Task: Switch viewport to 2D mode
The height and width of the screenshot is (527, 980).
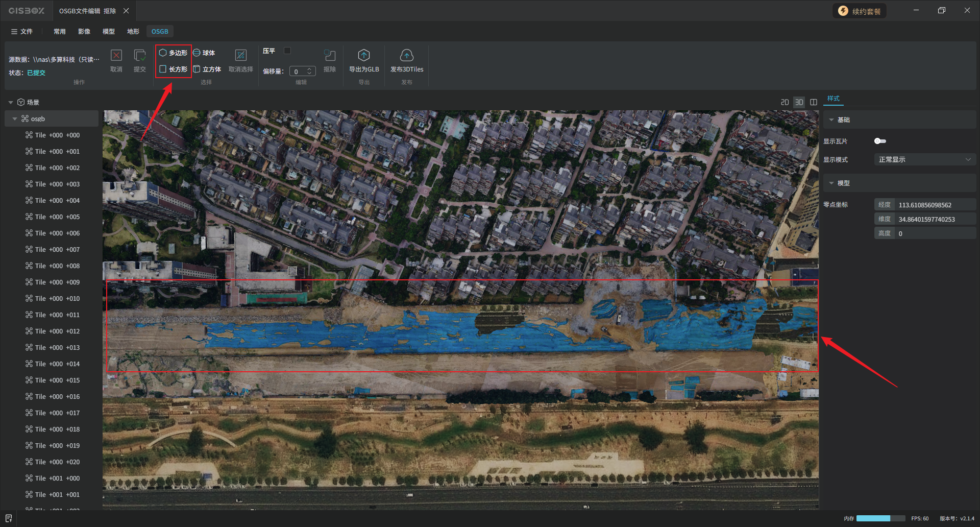Action: tap(785, 102)
